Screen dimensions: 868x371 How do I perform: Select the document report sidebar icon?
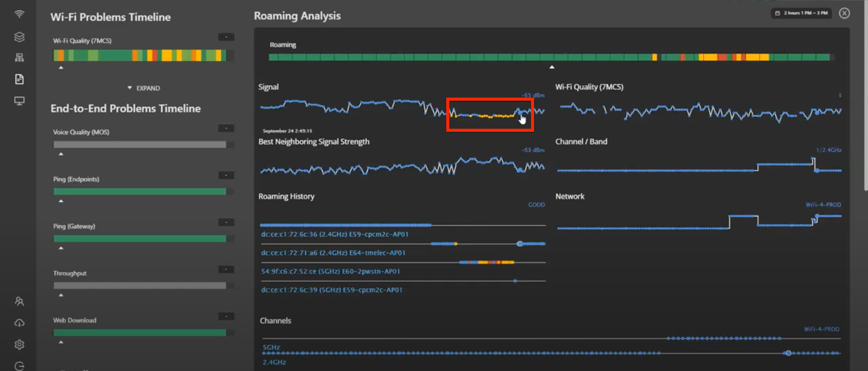[20, 79]
